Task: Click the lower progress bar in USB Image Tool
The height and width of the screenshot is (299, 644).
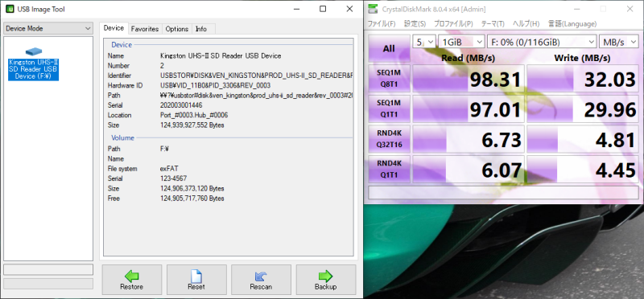Action: pyautogui.click(x=48, y=284)
